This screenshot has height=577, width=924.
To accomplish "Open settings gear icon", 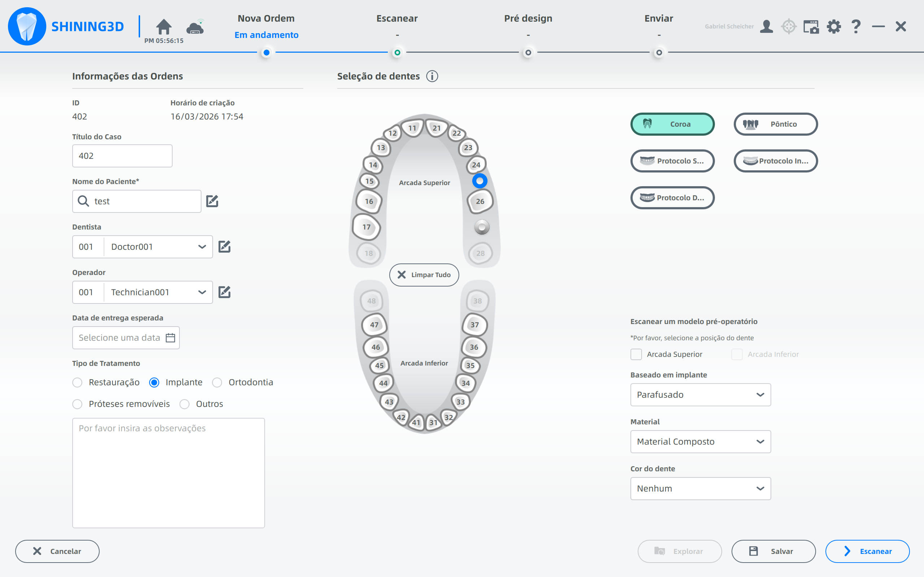I will pos(833,27).
